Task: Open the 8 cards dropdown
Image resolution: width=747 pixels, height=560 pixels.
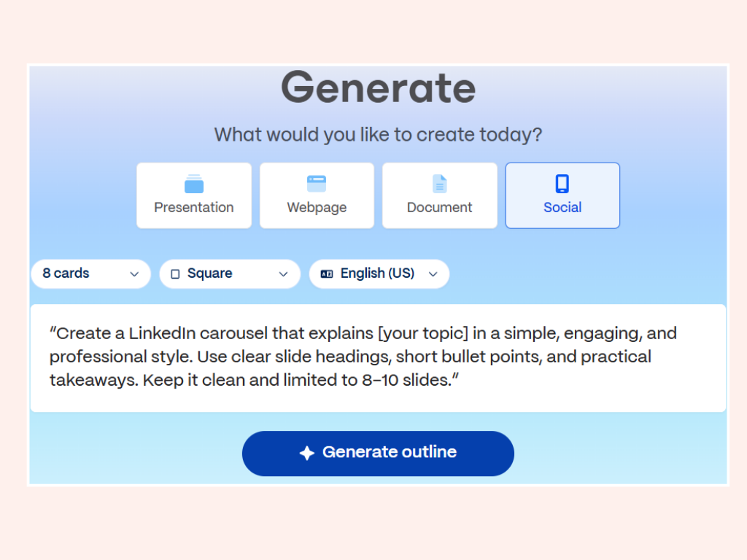Action: [91, 274]
